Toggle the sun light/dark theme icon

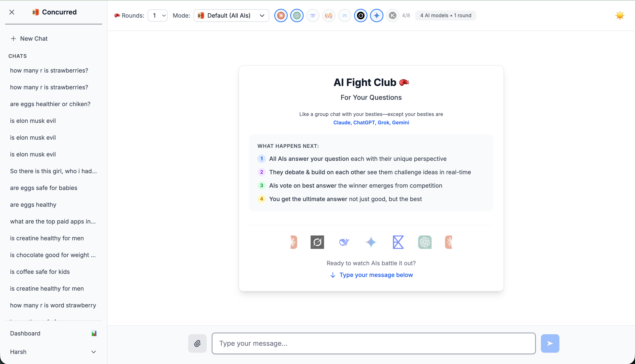point(619,16)
